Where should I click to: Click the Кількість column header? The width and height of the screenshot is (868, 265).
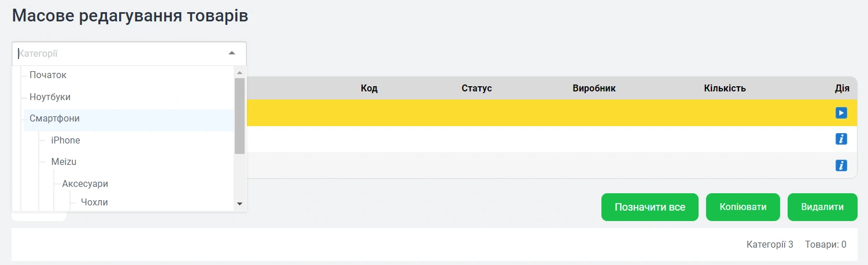pyautogui.click(x=725, y=89)
